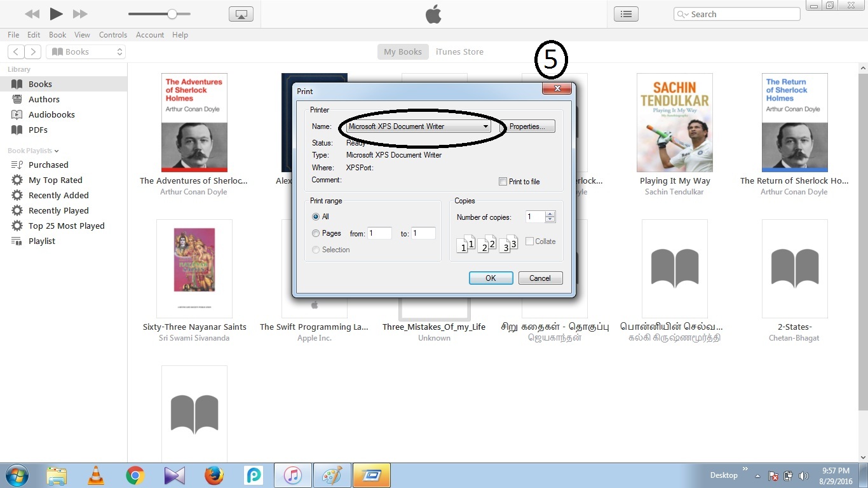Switch to the My Books tab
The width and height of the screenshot is (868, 488).
403,52
